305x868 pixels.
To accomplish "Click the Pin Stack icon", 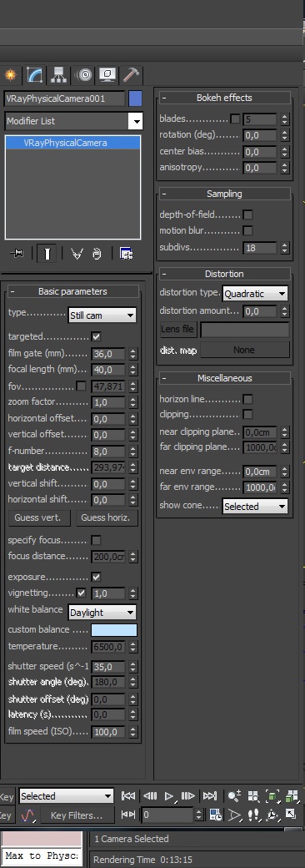I will click(17, 254).
